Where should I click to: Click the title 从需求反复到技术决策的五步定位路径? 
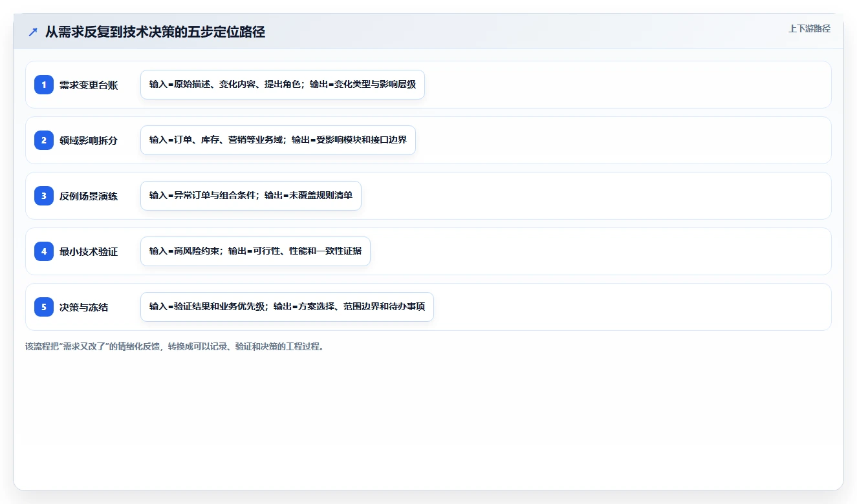(155, 32)
